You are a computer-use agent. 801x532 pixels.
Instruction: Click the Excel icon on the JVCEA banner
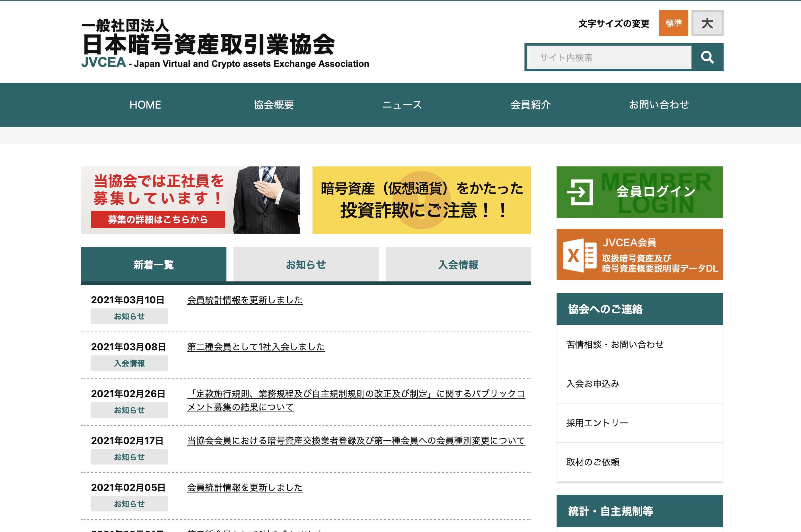(580, 255)
